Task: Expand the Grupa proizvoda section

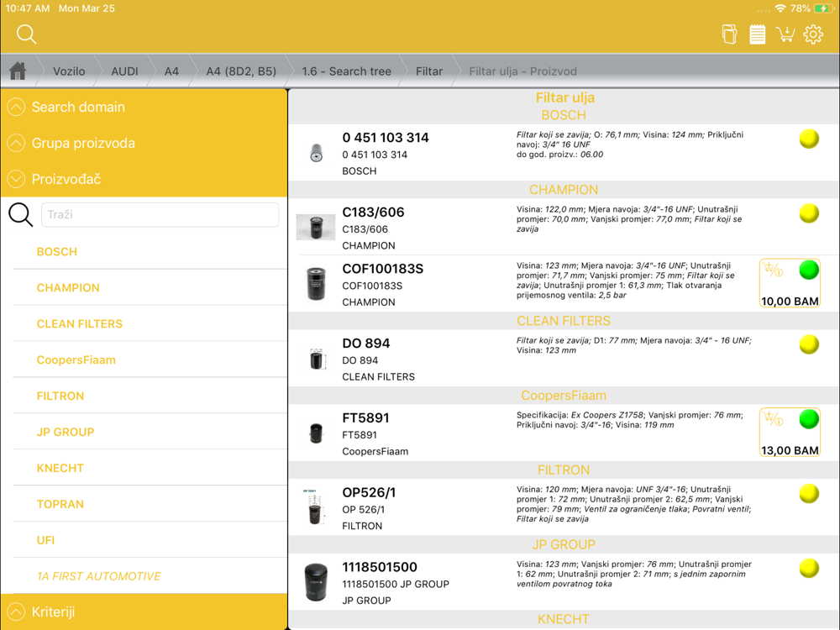Action: point(144,143)
